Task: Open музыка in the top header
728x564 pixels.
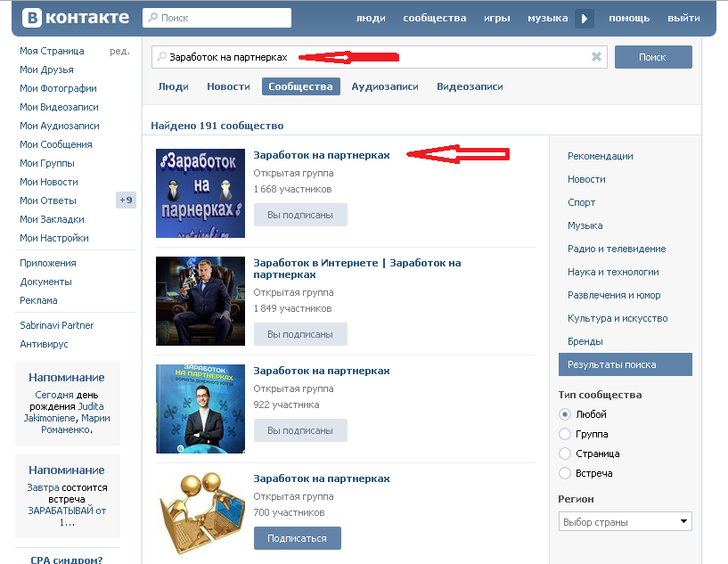Action: click(548, 18)
